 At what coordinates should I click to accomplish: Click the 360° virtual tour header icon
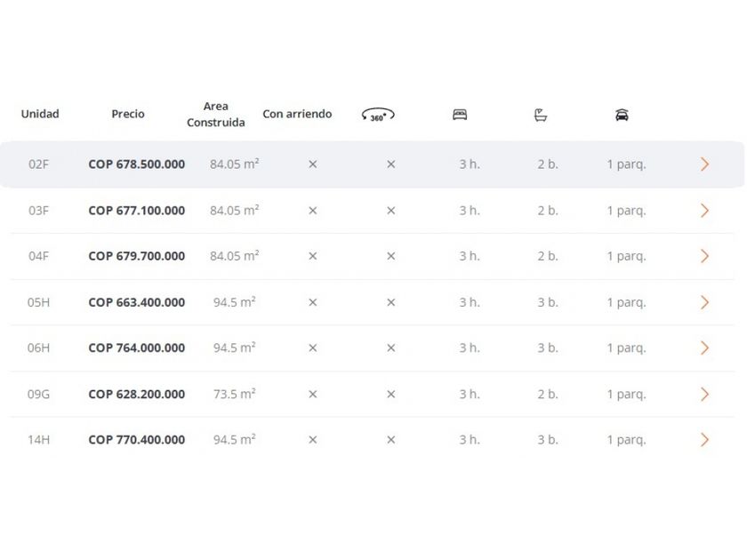pyautogui.click(x=378, y=115)
